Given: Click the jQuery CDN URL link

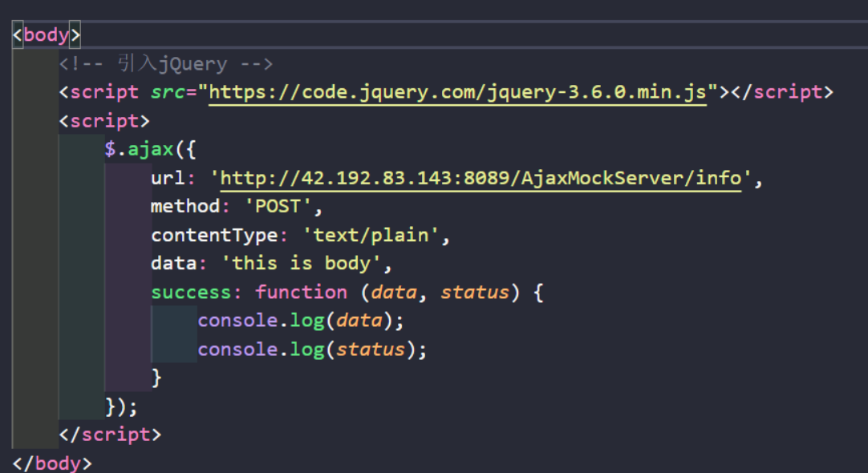Looking at the screenshot, I should pos(457,92).
